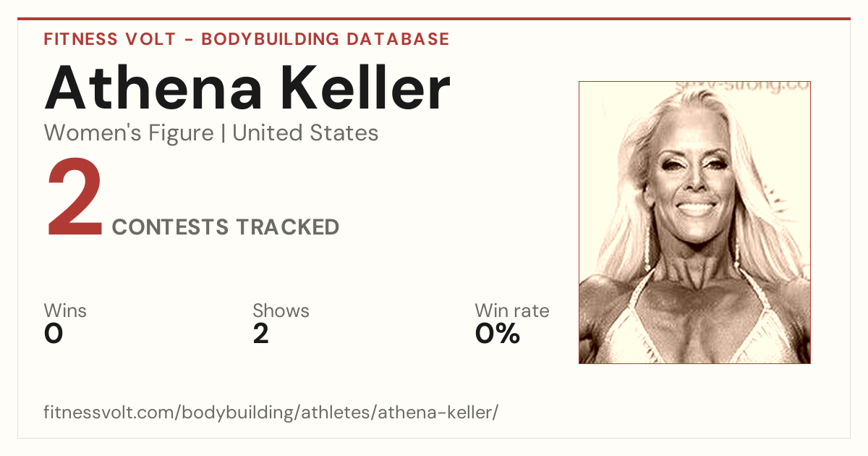Click the Win rate label
This screenshot has width=868, height=456.
click(512, 311)
